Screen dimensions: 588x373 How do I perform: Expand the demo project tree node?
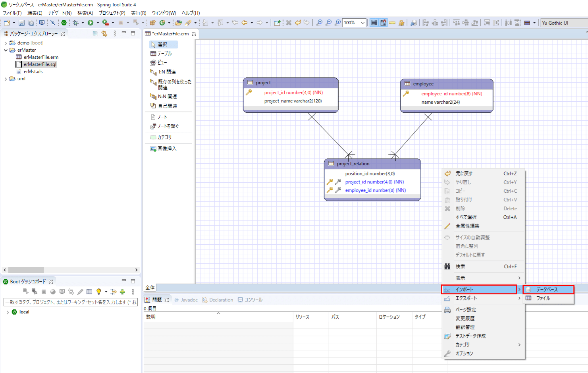point(6,43)
